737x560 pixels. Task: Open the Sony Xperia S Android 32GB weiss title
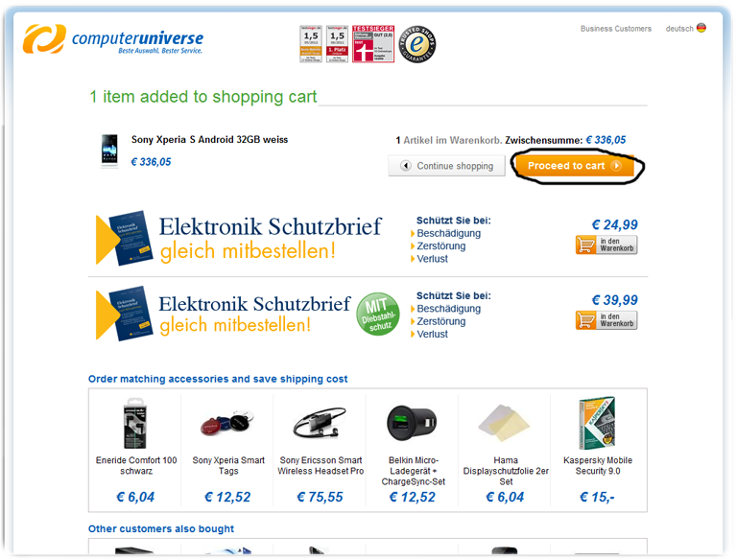coord(209,140)
